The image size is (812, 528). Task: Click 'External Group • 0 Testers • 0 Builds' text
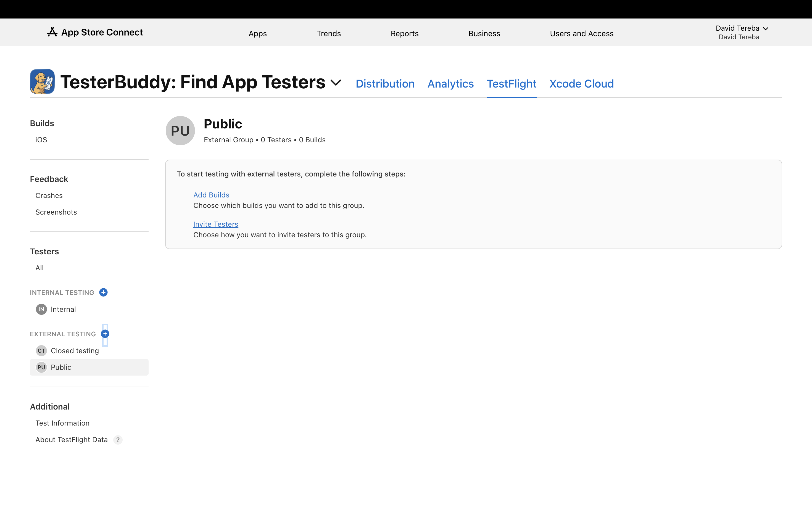265,140
